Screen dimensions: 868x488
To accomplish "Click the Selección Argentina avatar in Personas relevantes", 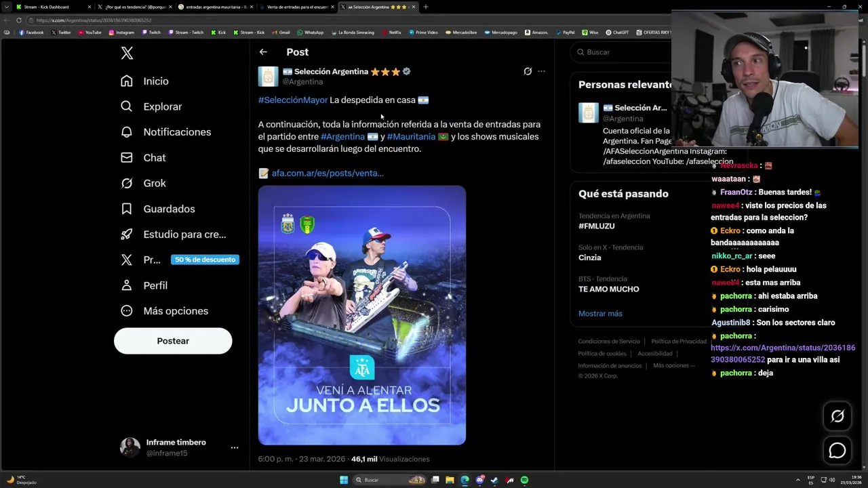I will [x=589, y=113].
